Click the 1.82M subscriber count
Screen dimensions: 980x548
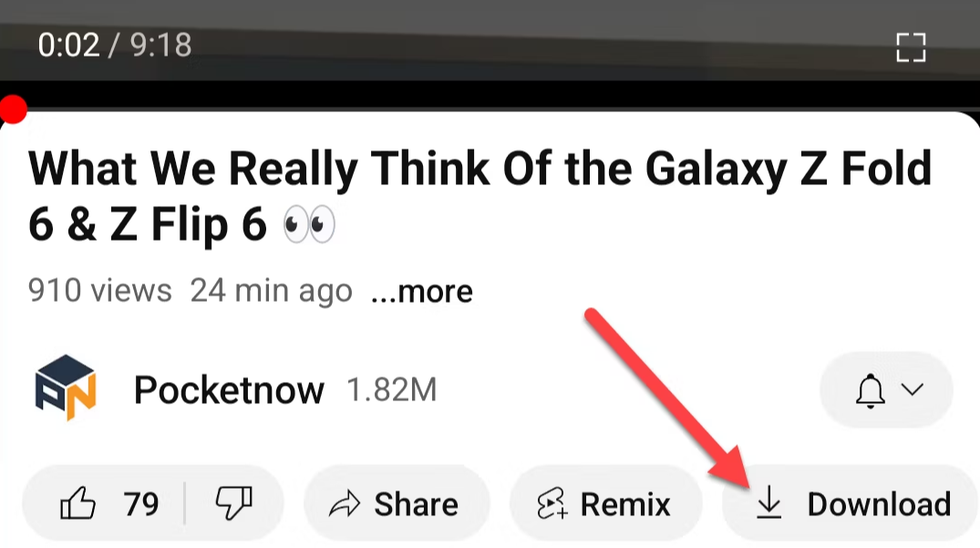click(x=392, y=390)
